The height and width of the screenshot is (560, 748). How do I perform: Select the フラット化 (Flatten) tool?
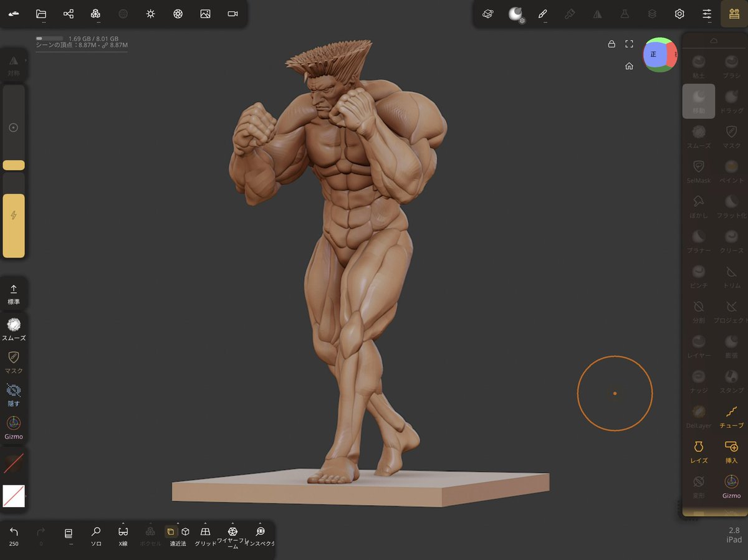click(x=731, y=206)
